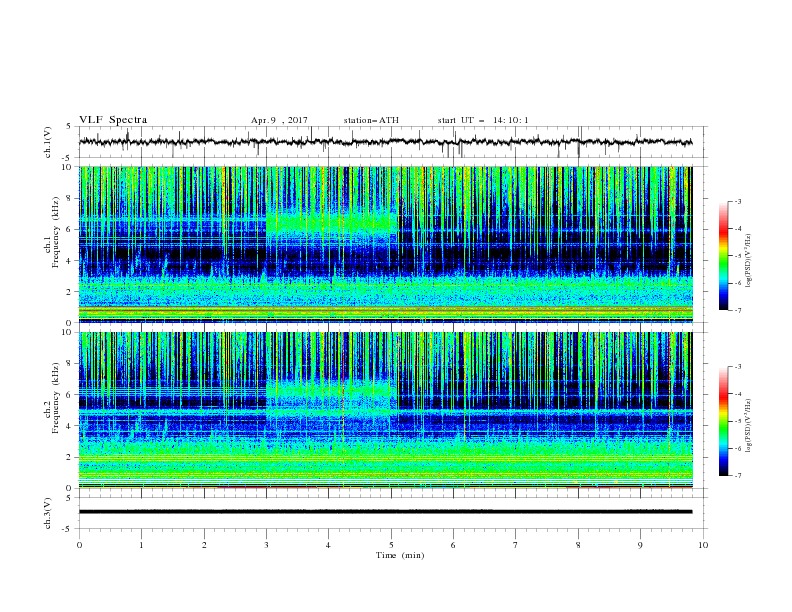The width and height of the screenshot is (792, 612).
Task: Click the "-3" label on ch.1 color bar
Action: [x=738, y=201]
